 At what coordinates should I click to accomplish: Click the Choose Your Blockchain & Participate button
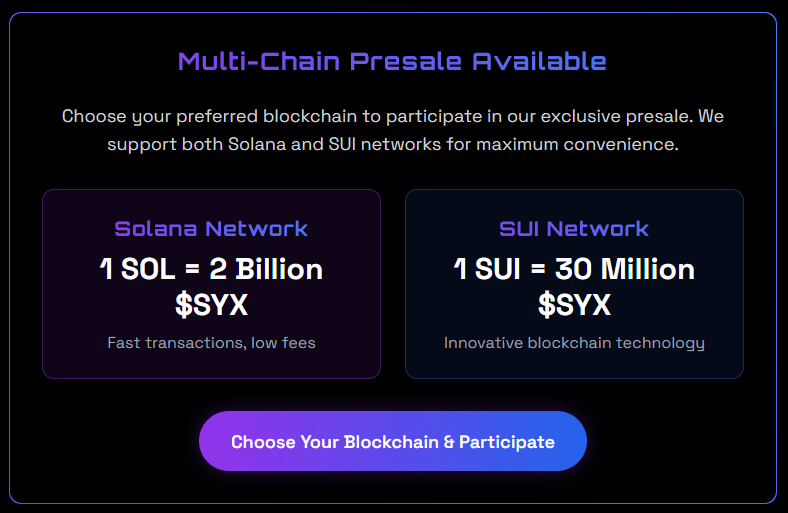coord(392,441)
